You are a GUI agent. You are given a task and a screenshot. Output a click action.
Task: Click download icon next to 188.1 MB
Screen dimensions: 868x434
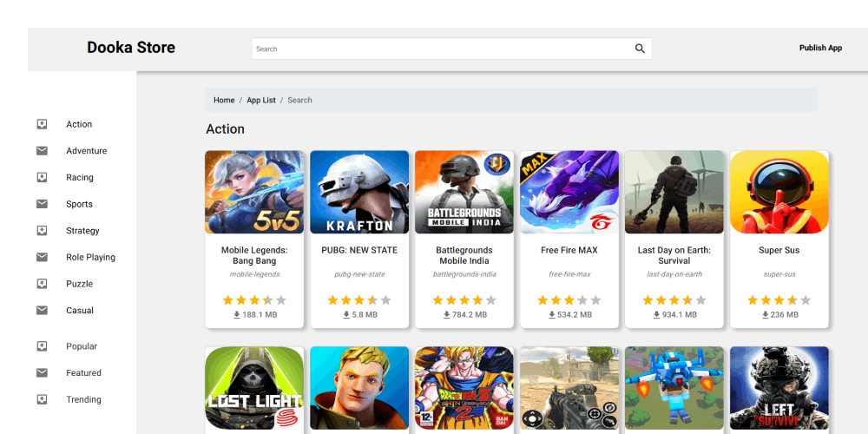tap(237, 314)
